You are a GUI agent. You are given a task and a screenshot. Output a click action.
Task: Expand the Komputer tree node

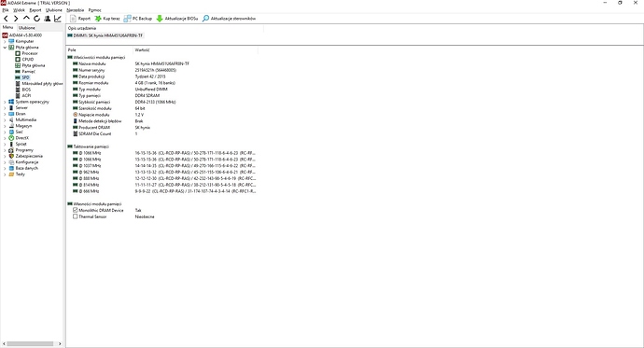pos(5,41)
